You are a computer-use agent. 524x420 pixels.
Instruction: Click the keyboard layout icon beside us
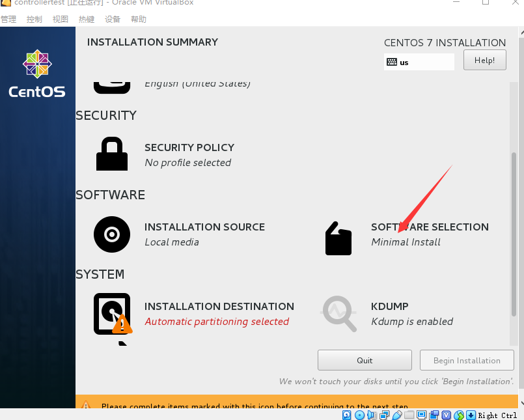(x=392, y=62)
